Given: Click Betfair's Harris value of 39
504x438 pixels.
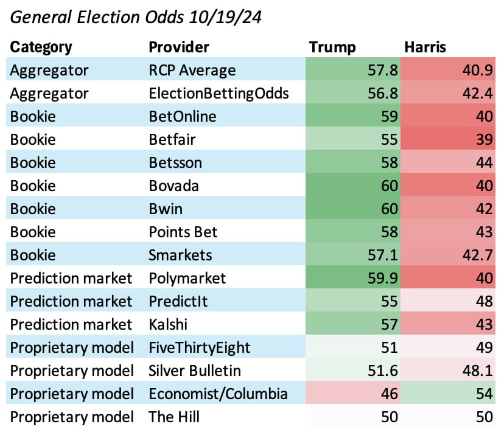Looking at the screenshot, I should point(484,139).
